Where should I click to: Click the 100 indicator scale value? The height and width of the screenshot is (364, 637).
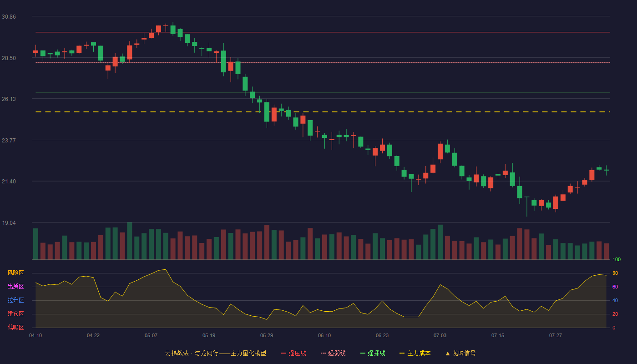point(617,260)
